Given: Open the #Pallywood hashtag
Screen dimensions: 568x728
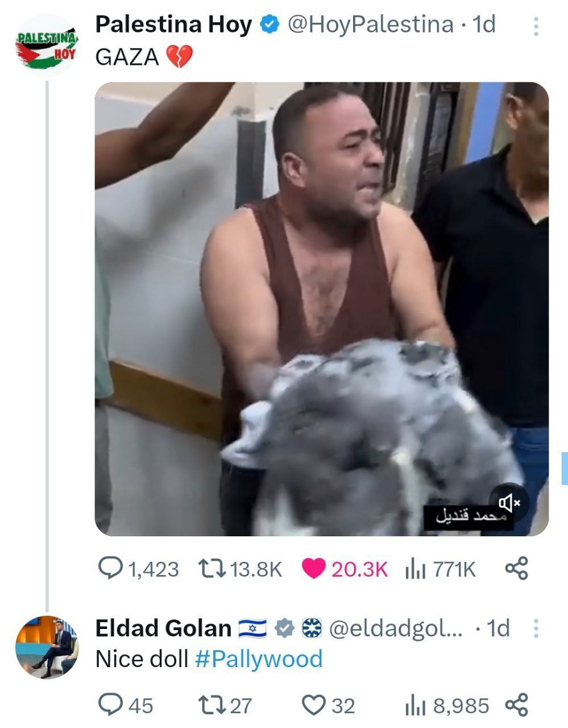Looking at the screenshot, I should pyautogui.click(x=259, y=659).
